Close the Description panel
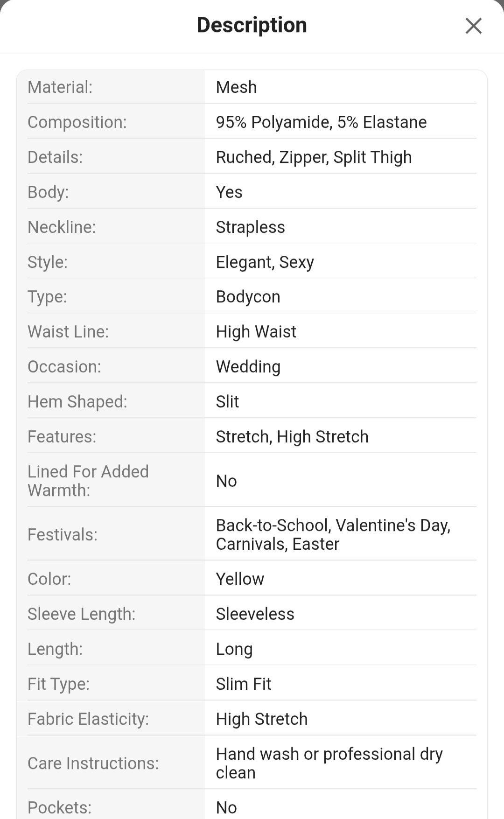 click(x=473, y=26)
